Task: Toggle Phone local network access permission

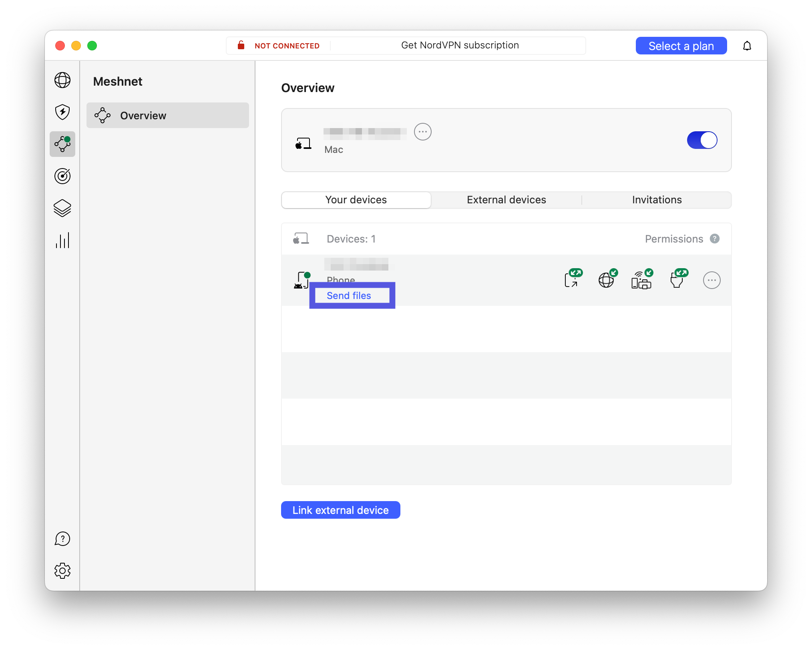Action: [x=642, y=279]
